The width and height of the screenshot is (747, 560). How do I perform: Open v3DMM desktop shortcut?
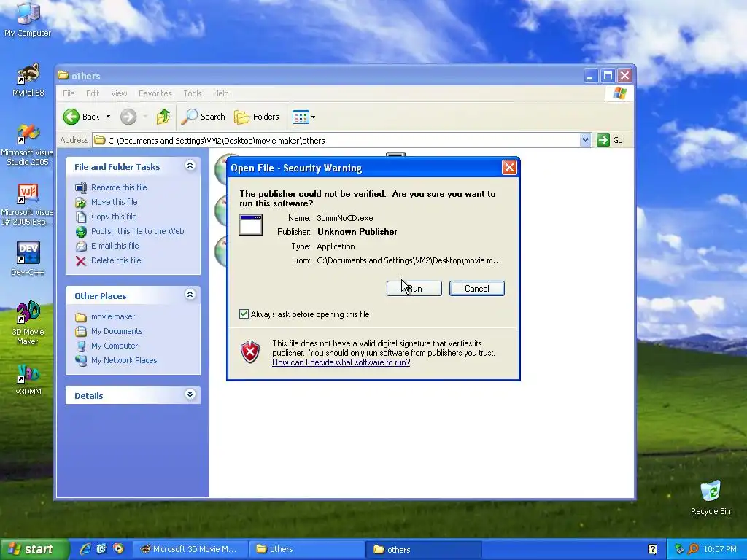coord(28,379)
